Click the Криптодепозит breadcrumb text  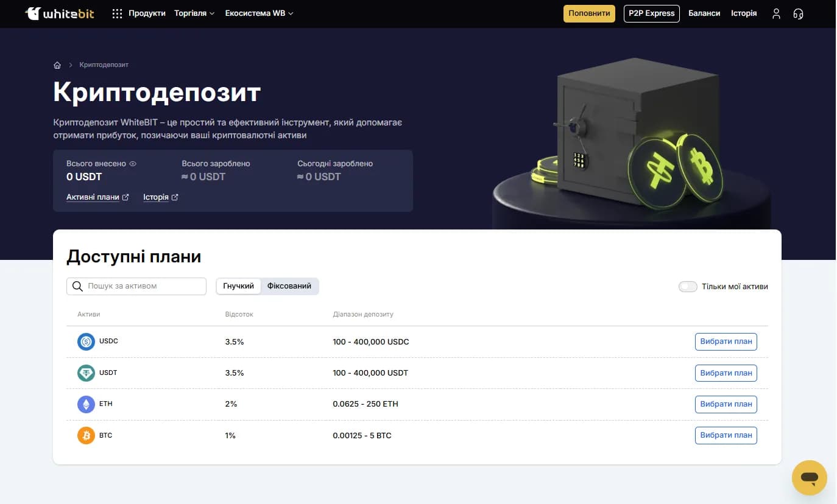(x=104, y=65)
